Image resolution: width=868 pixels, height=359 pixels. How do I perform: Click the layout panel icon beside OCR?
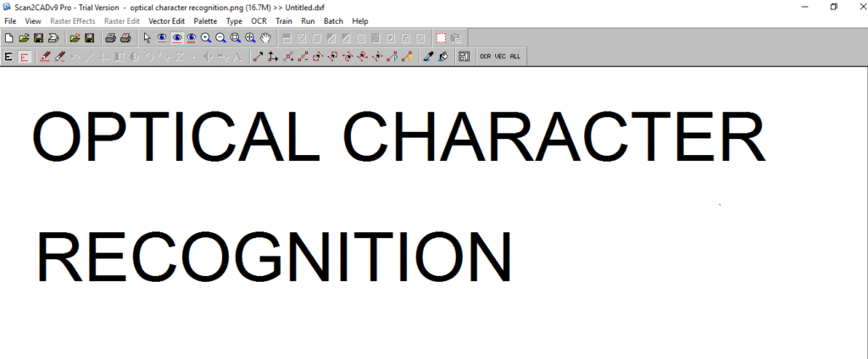pos(464,57)
